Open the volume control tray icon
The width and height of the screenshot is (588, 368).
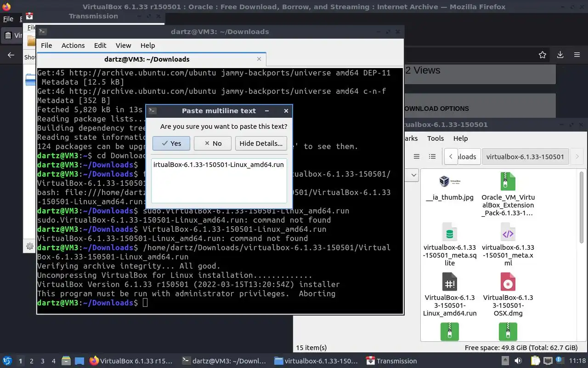(518, 361)
